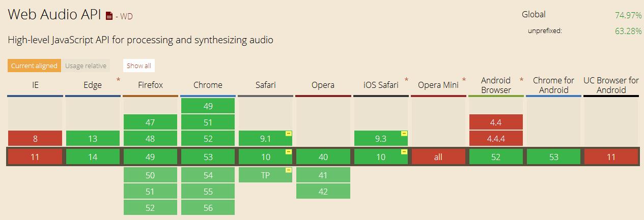
Task: Click the note flag on iOS Safari 9.3
Action: (x=404, y=134)
